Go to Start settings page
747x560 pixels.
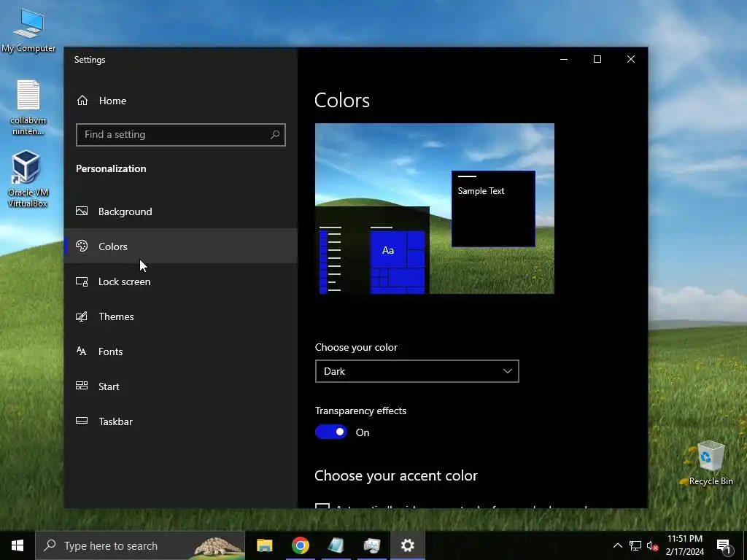pos(181,386)
